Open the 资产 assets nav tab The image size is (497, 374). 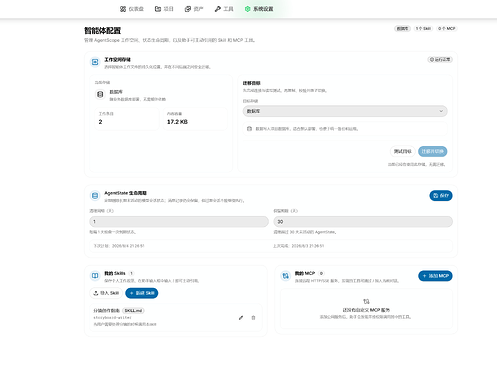point(194,9)
